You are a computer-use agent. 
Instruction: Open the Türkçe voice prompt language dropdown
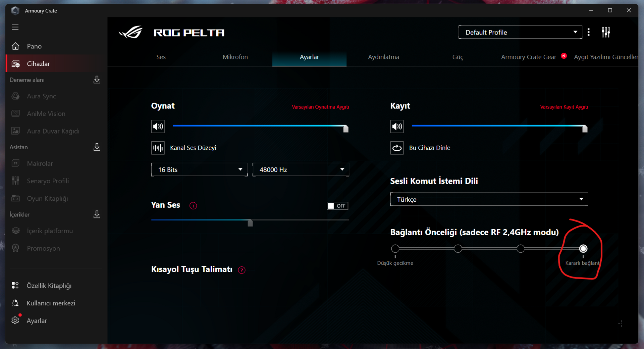(489, 199)
